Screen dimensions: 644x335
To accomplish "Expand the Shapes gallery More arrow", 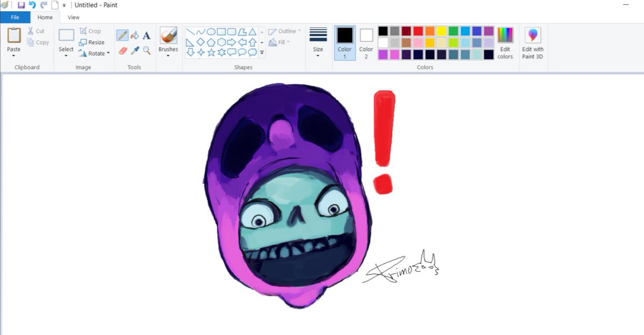I will pyautogui.click(x=262, y=53).
